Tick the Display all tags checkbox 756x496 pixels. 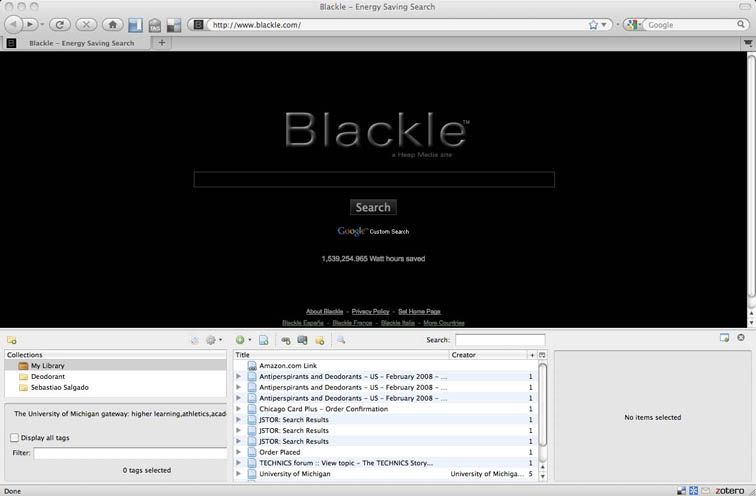click(14, 438)
